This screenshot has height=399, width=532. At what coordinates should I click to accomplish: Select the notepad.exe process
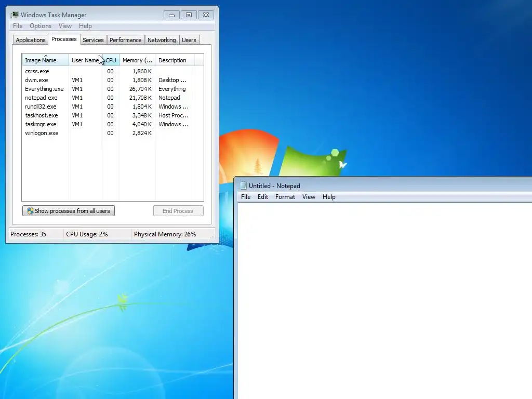(109, 98)
